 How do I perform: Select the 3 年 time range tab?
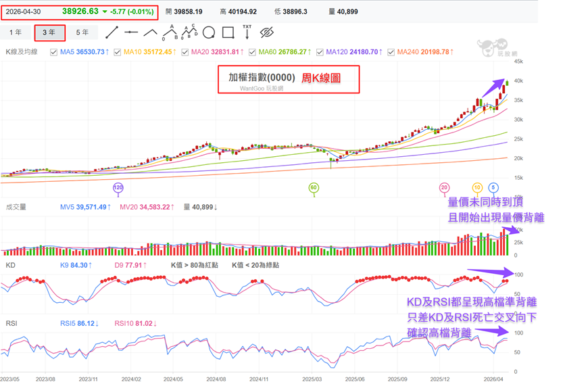point(49,32)
